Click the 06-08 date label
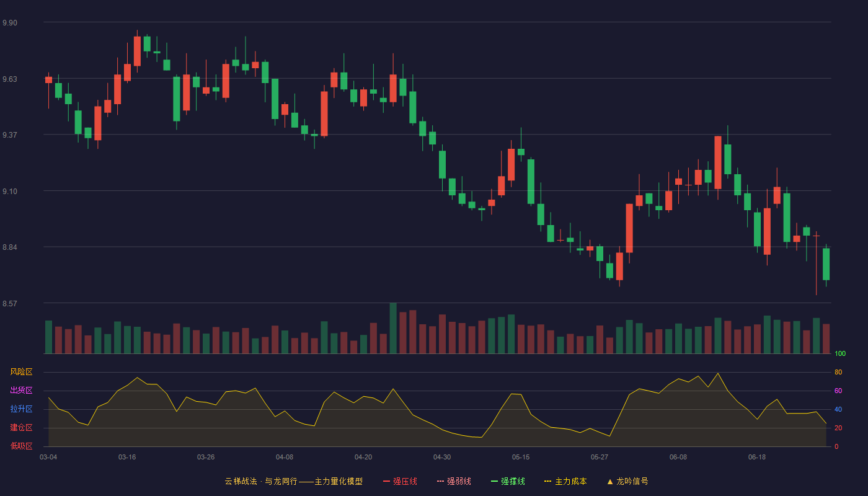The height and width of the screenshot is (496, 868). pyautogui.click(x=678, y=457)
